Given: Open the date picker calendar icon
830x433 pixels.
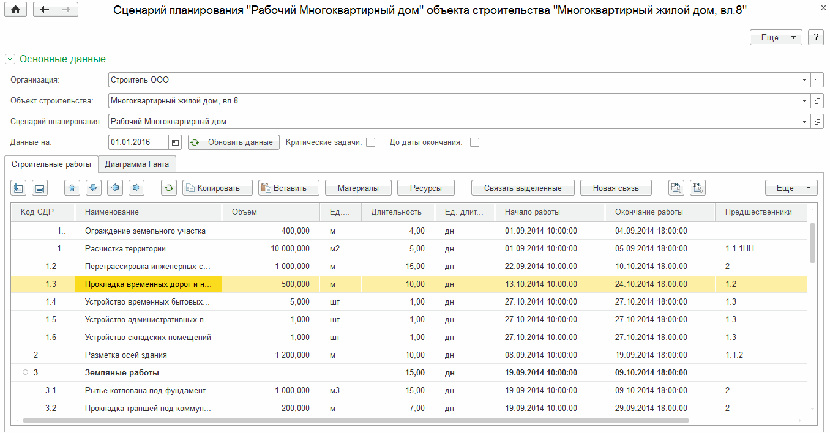Looking at the screenshot, I should pos(176,143).
